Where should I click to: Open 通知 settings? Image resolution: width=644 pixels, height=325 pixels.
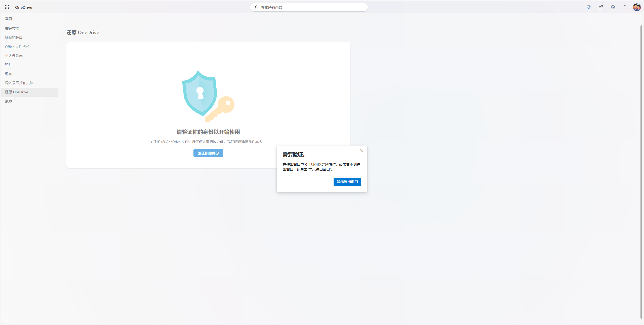click(9, 74)
